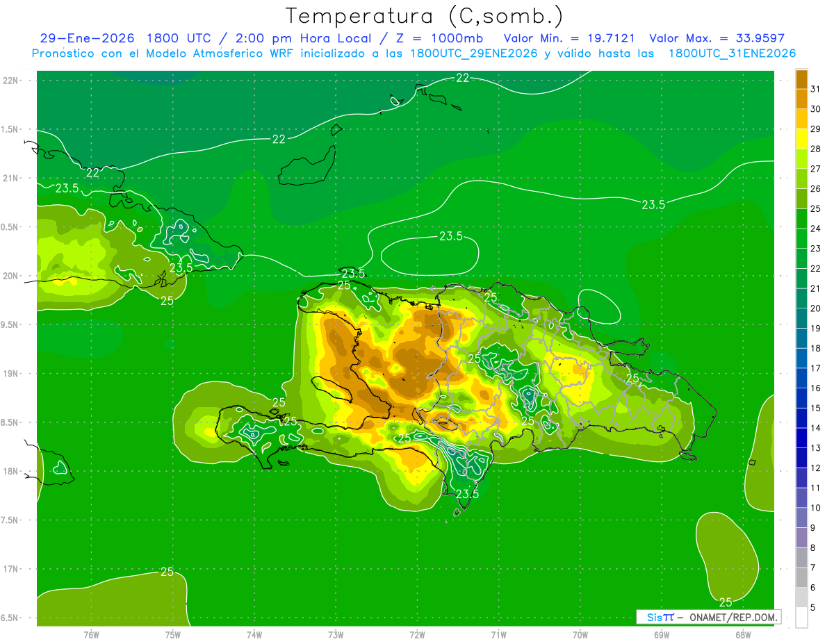Select the date text '29-Ene-2026'

(x=86, y=38)
